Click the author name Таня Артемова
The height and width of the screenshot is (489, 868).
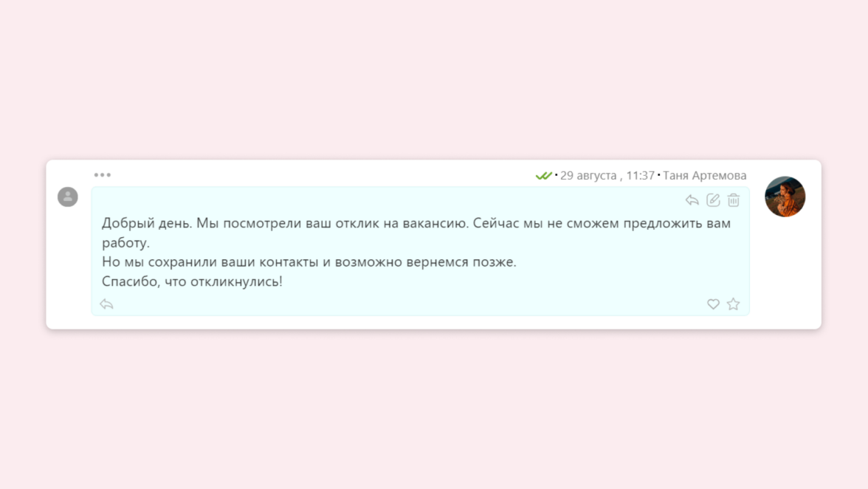[x=705, y=176]
